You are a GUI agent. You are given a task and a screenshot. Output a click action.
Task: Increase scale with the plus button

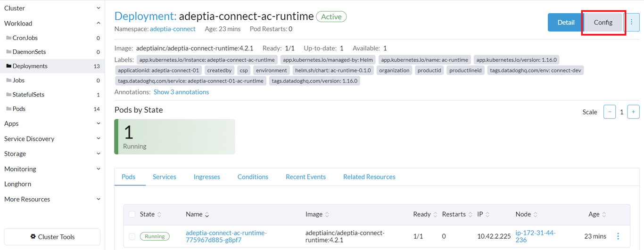634,112
